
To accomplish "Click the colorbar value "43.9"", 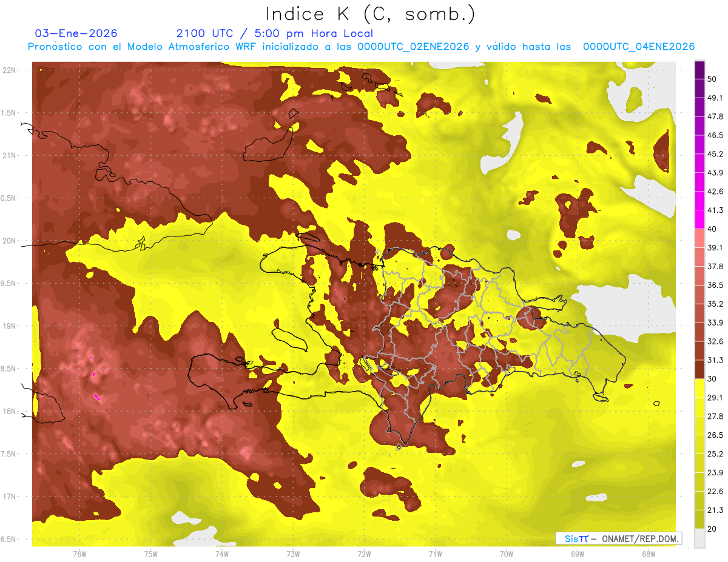I will (715, 173).
